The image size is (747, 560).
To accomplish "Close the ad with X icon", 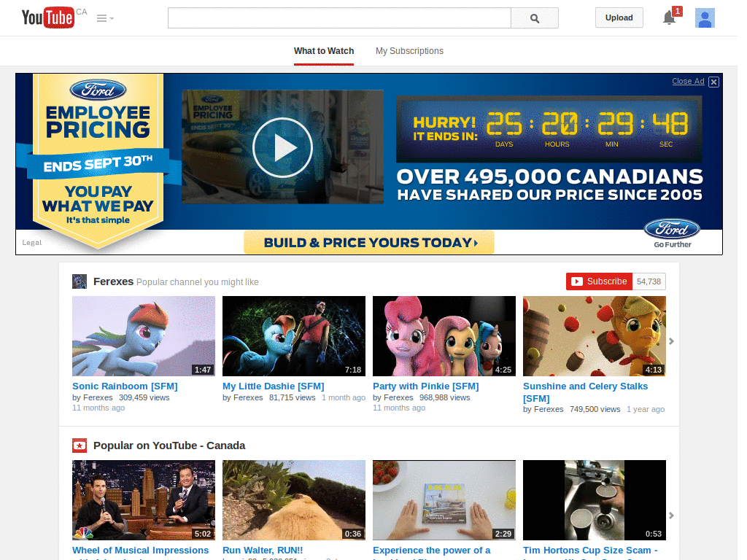I will pos(713,82).
